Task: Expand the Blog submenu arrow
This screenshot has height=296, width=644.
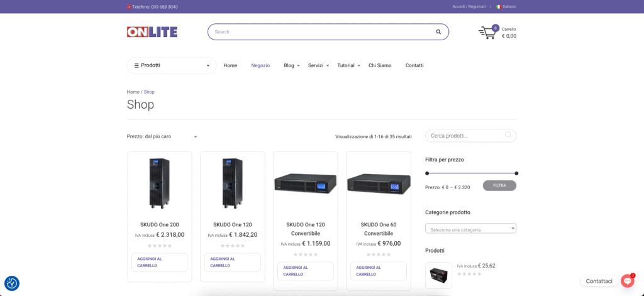Action: (298, 66)
